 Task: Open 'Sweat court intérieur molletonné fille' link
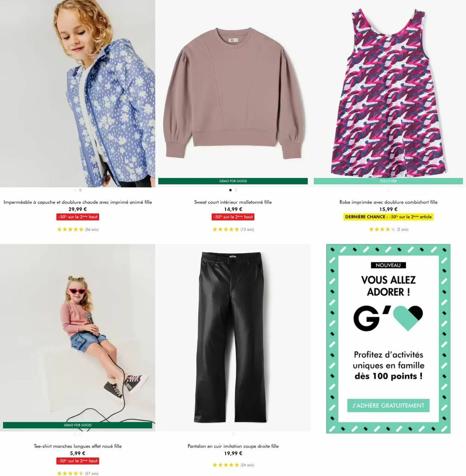pos(233,202)
